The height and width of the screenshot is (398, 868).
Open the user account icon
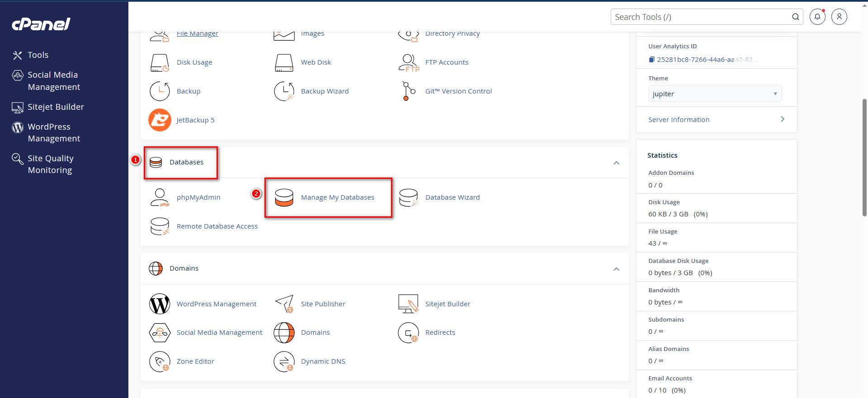pyautogui.click(x=839, y=17)
